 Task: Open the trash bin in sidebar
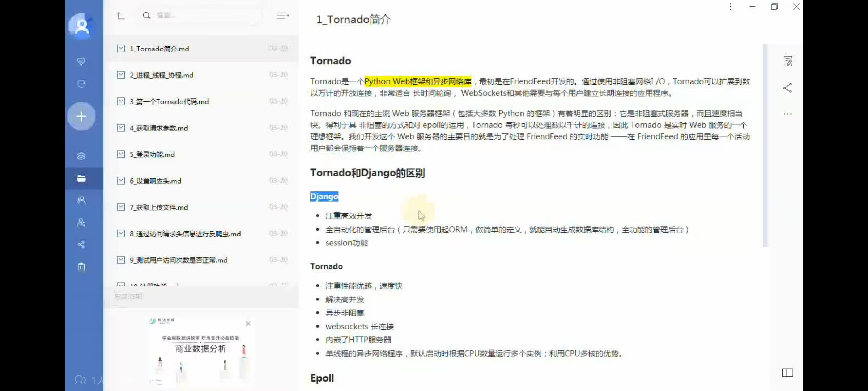click(x=81, y=267)
